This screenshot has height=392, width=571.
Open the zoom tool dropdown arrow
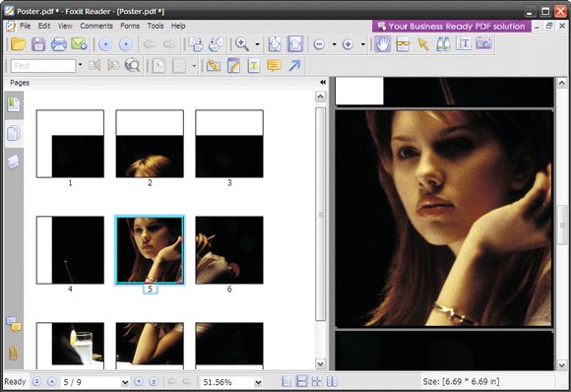click(258, 44)
